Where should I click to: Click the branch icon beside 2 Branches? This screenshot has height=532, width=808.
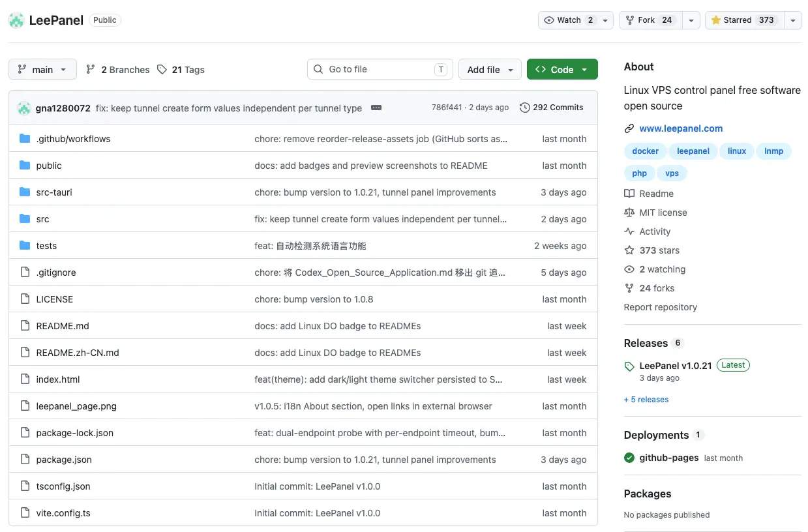pos(91,69)
